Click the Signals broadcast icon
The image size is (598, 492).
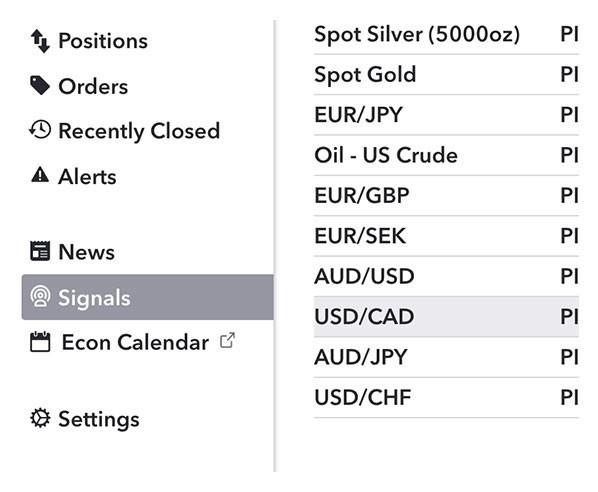click(40, 297)
